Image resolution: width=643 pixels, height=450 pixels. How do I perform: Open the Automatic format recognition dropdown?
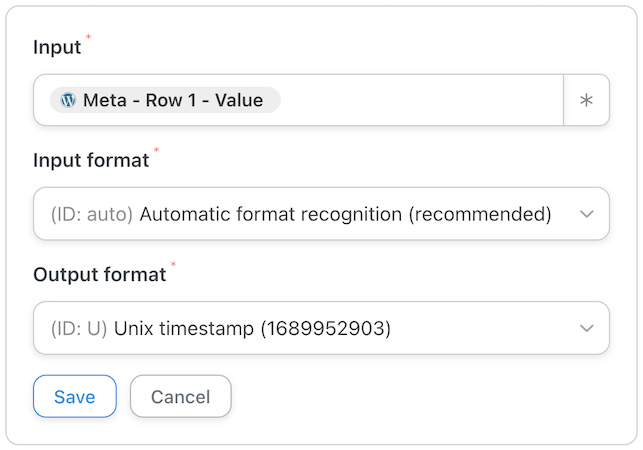(x=321, y=214)
